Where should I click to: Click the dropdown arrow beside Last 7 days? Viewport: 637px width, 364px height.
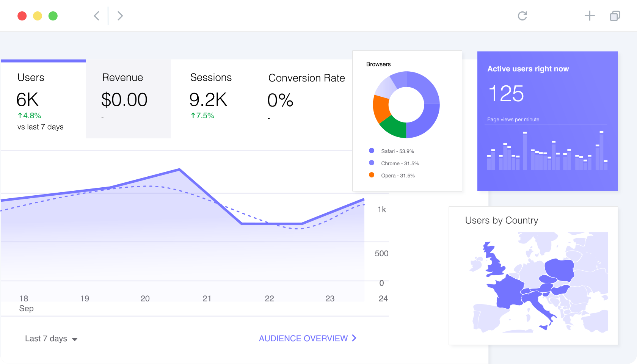75,339
